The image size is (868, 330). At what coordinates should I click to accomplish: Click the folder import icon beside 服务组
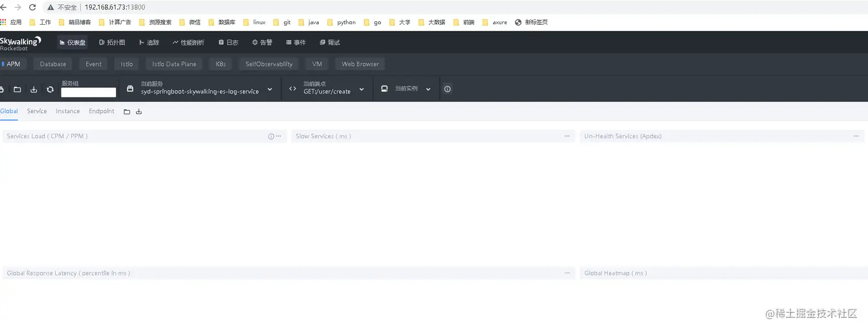pos(17,90)
